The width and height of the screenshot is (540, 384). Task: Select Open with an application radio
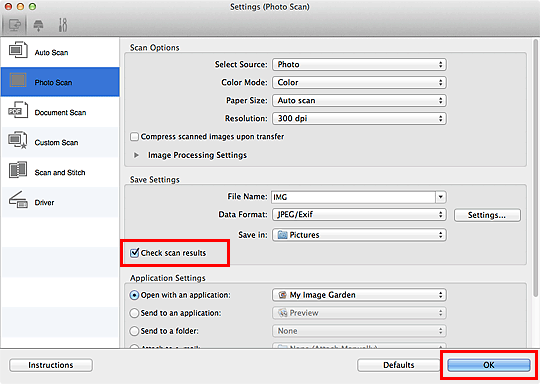[134, 295]
